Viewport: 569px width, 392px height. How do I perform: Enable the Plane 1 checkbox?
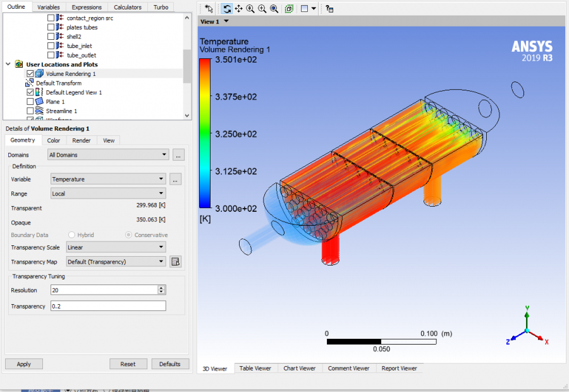coord(30,102)
